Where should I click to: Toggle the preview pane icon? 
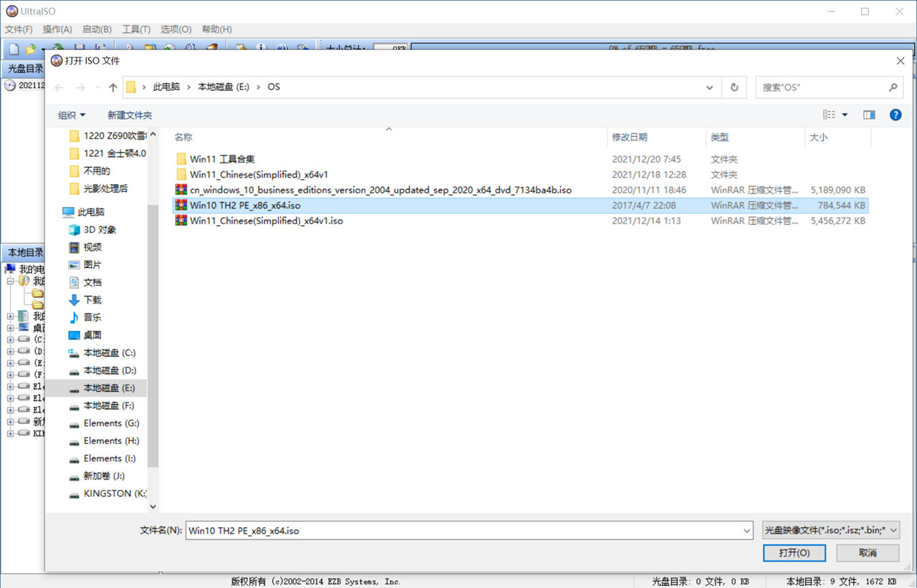[x=868, y=114]
